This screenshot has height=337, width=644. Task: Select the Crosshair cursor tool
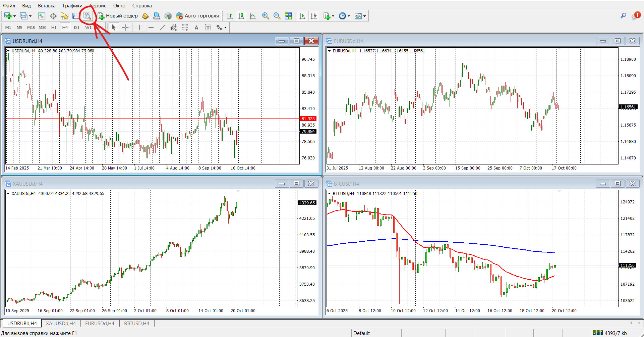tap(125, 28)
